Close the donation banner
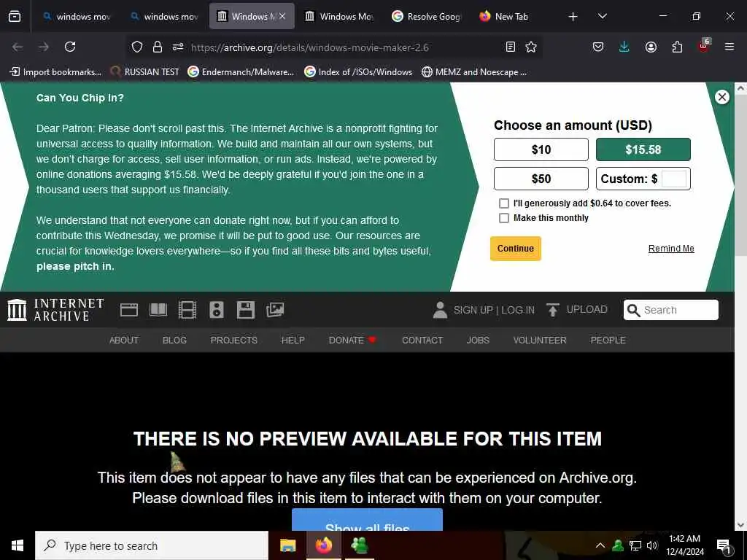 tap(721, 97)
